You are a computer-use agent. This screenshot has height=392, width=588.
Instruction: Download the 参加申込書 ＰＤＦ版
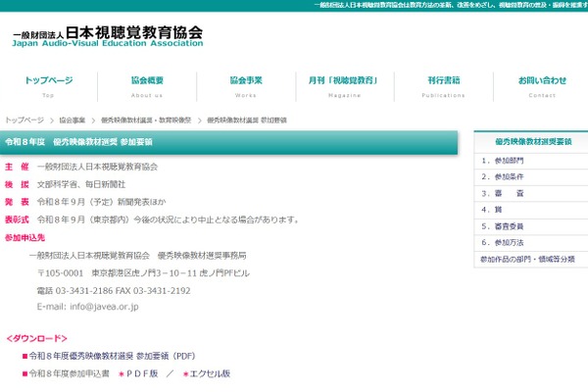point(142,373)
